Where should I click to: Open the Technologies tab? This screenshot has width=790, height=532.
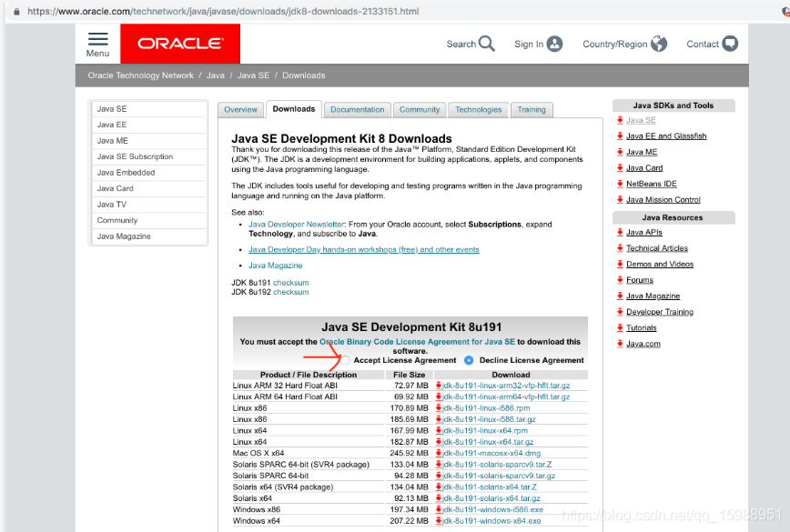point(478,109)
